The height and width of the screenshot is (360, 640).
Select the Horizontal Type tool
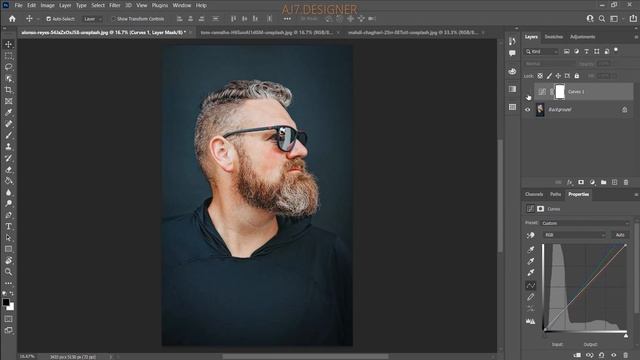point(9,226)
